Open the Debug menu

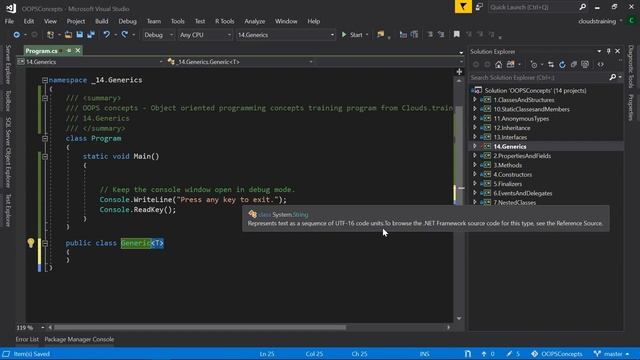[127, 21]
